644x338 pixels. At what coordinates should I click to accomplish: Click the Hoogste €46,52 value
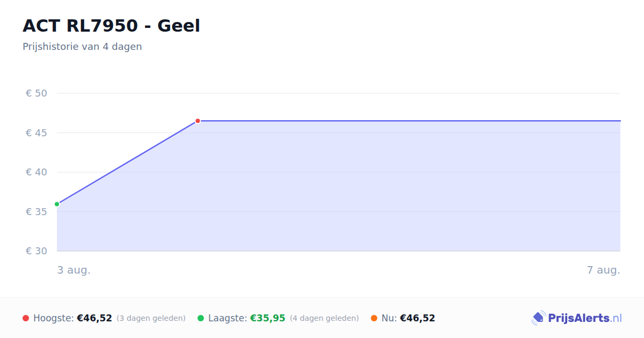pyautogui.click(x=94, y=318)
